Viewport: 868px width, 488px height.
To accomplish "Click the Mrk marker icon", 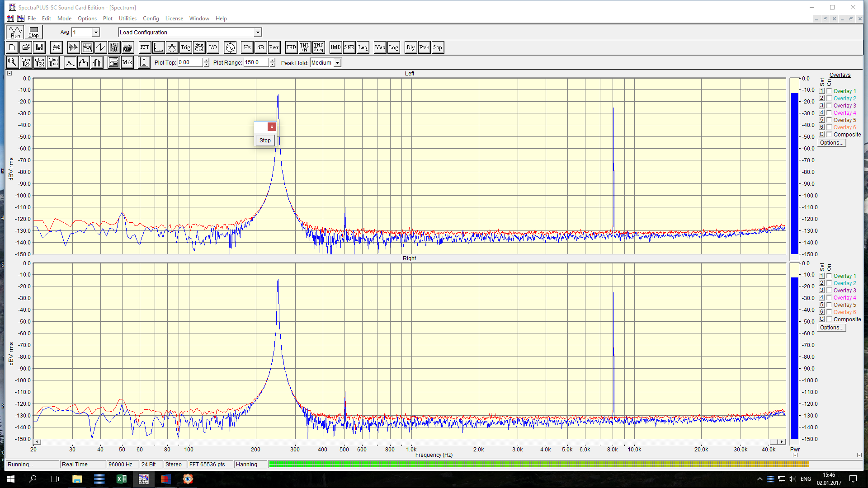I will (x=127, y=62).
